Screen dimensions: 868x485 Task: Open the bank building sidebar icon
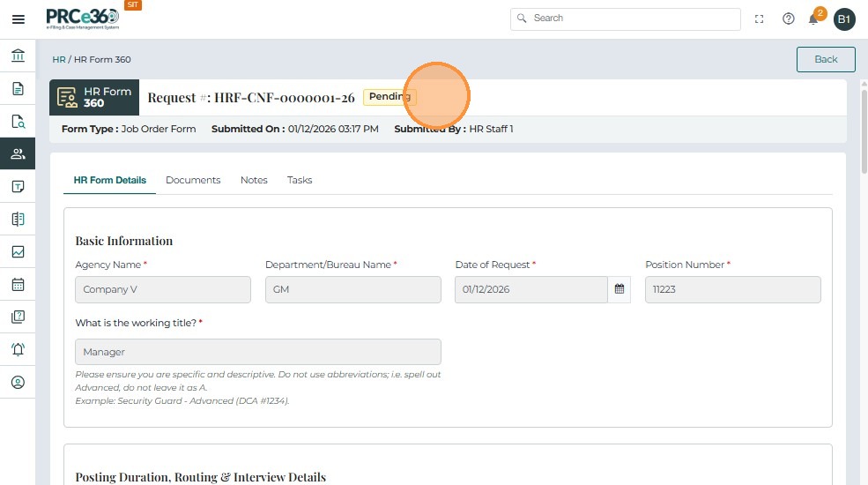[18, 56]
